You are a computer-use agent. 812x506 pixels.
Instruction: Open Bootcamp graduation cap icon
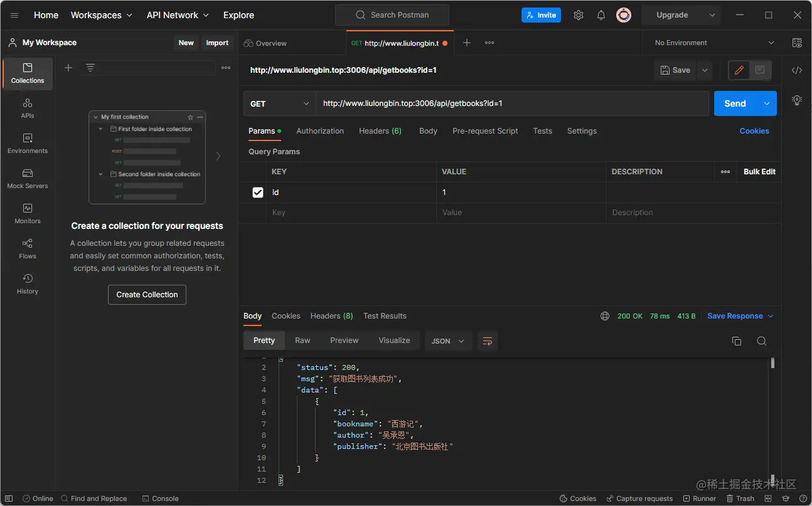pyautogui.click(x=786, y=498)
